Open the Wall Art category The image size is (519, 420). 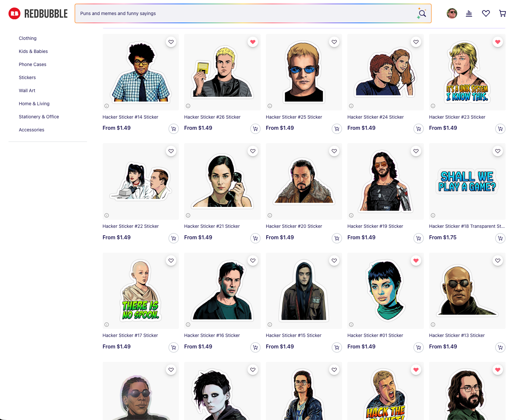[x=27, y=91]
